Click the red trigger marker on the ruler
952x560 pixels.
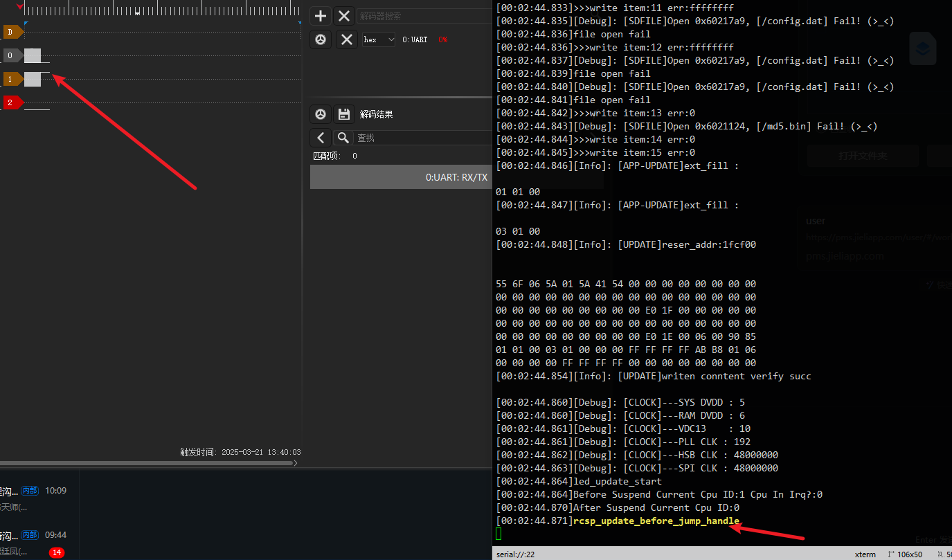(x=20, y=7)
